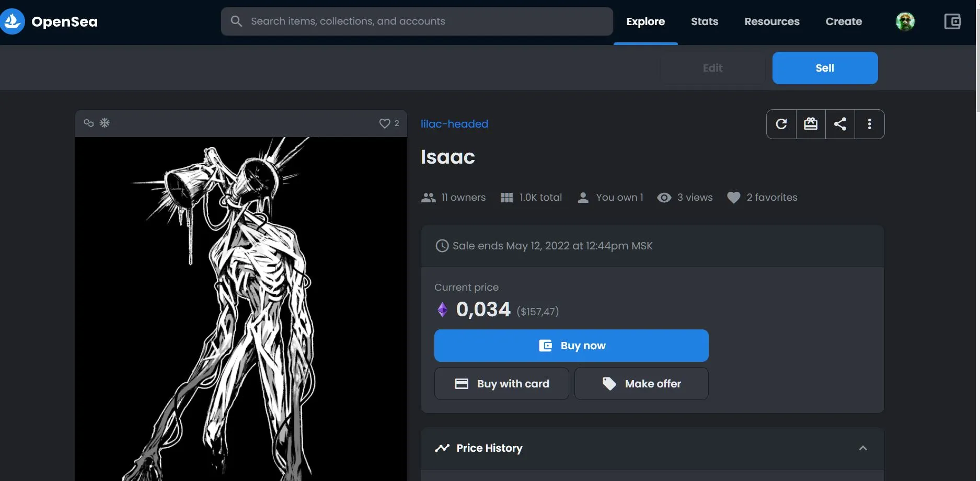This screenshot has height=481, width=980.
Task: Click the 1.0K total text
Action: tap(540, 198)
